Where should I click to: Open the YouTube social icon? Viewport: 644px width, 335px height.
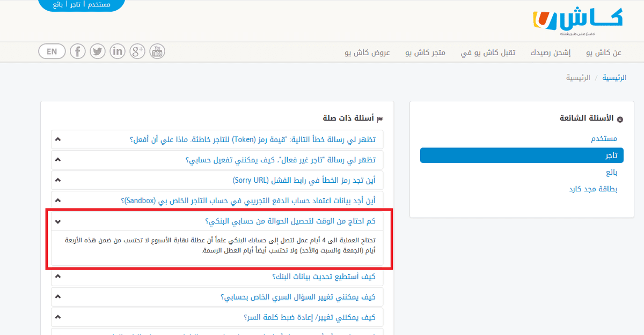[157, 51]
